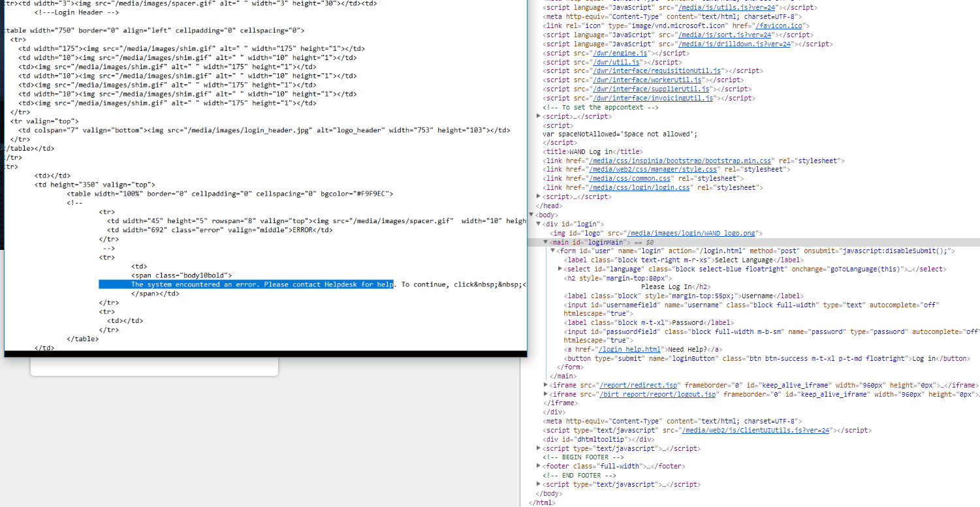This screenshot has width=980, height=507.
Task: Click the td height="350" valign="top" line
Action: [x=95, y=185]
